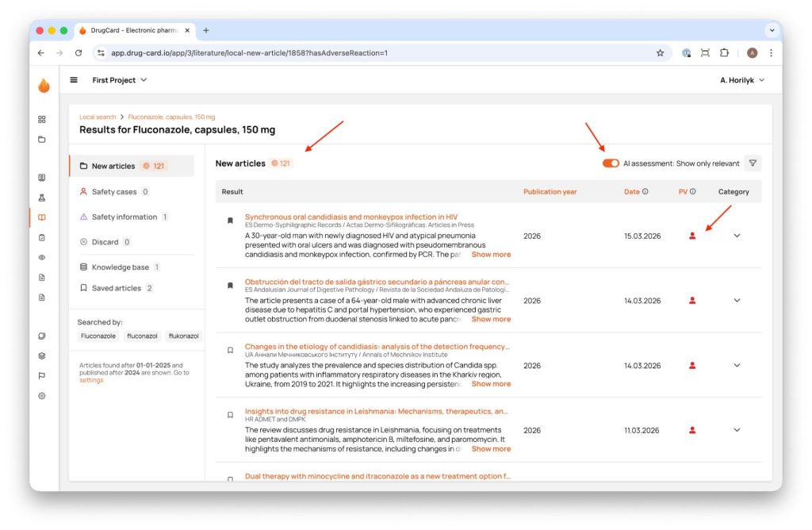Image resolution: width=812 pixels, height=530 pixels.
Task: Open the A. Horilyk user menu
Action: (x=742, y=80)
